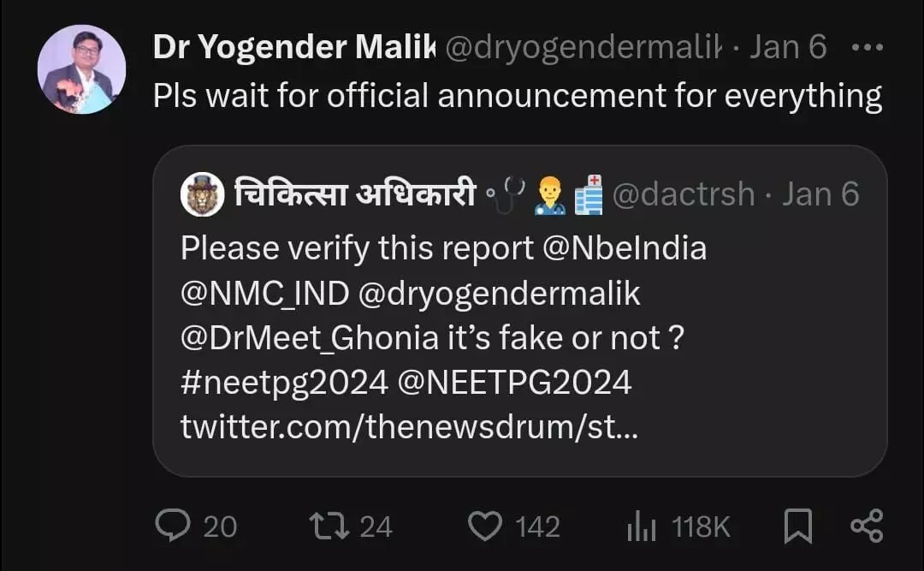
Task: Click the share icon
Action: [x=867, y=526]
